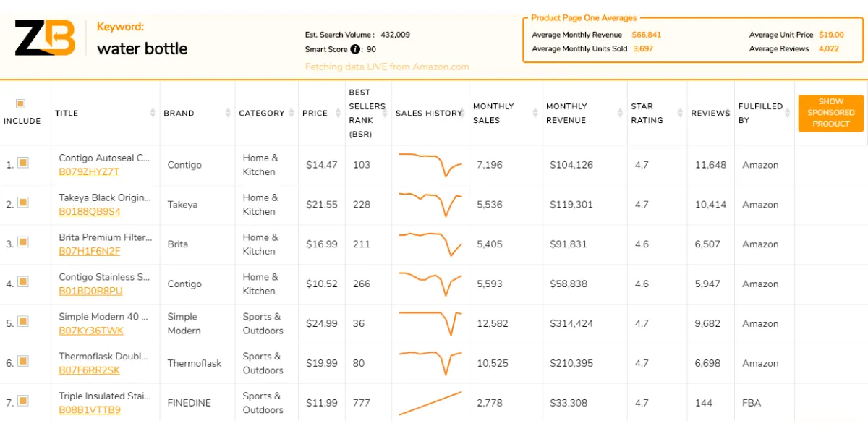Click the Simple Modern sales history graph

(x=430, y=323)
